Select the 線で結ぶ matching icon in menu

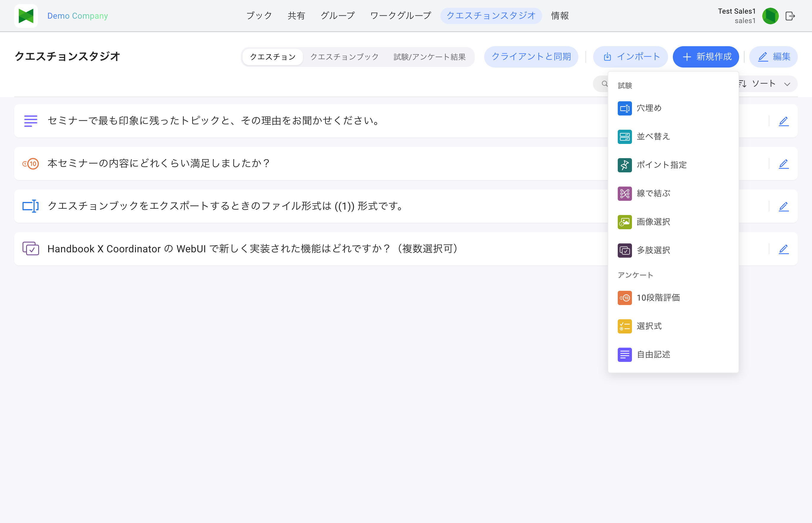point(625,194)
